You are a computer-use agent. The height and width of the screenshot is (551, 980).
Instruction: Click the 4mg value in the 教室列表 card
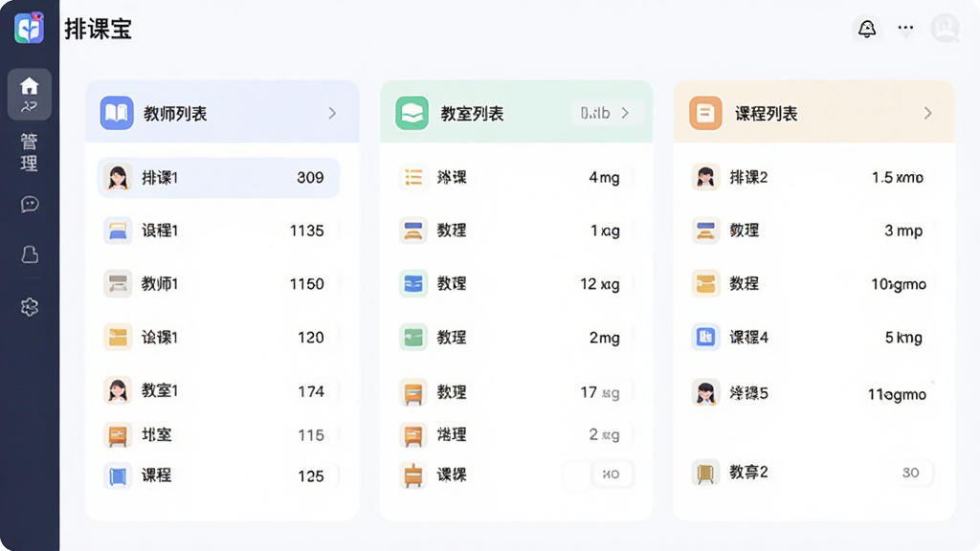(x=605, y=178)
